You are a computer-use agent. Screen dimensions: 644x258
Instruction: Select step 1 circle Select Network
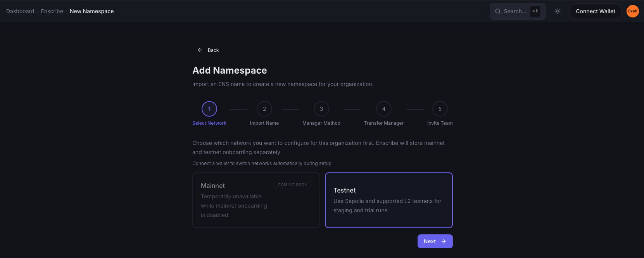[x=209, y=109]
